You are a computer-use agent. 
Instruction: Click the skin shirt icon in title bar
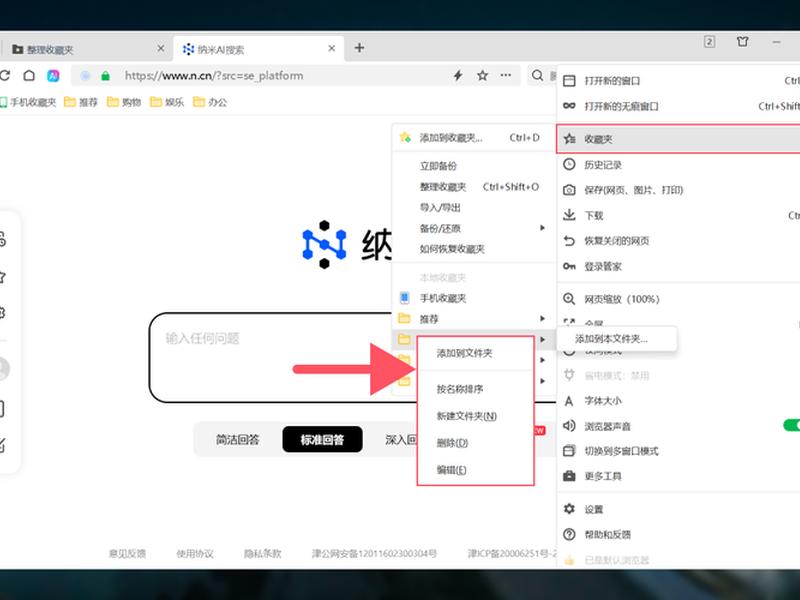742,41
